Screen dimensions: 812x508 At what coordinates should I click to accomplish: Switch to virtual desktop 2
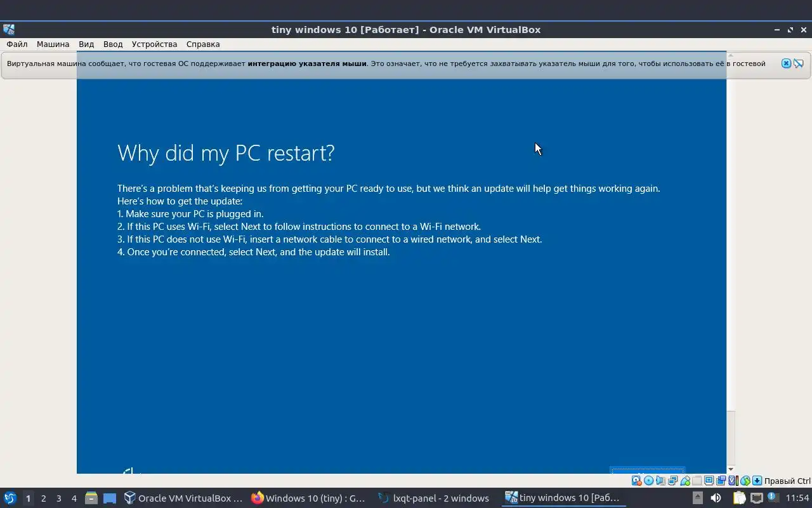coord(43,498)
